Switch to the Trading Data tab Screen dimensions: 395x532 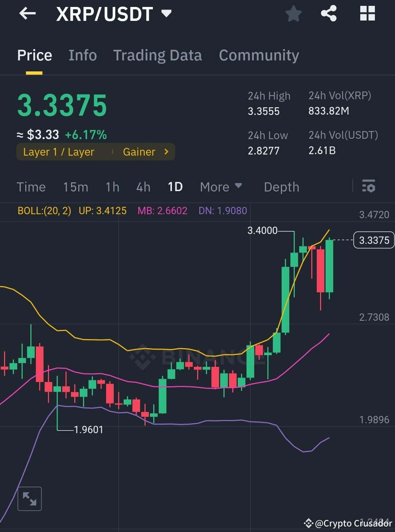(x=158, y=55)
